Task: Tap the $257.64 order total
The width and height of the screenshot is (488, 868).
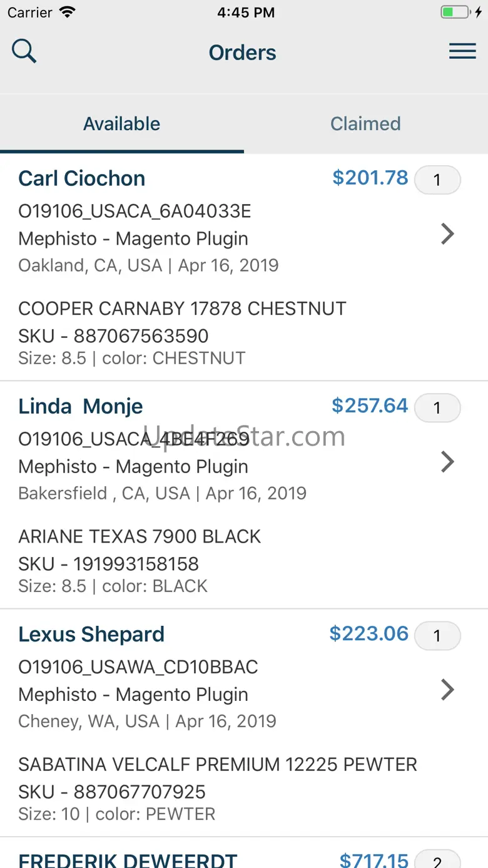Action: point(370,406)
